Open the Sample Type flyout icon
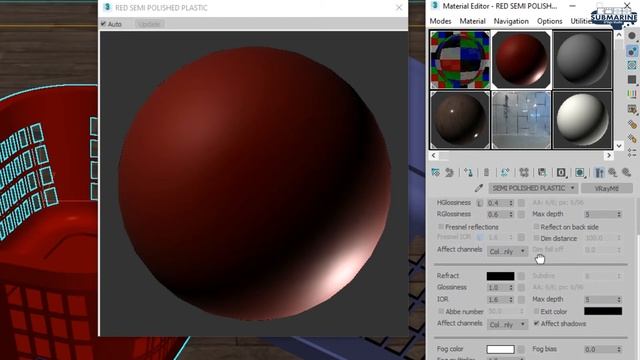Viewport: 640px width, 360px height. [x=632, y=36]
